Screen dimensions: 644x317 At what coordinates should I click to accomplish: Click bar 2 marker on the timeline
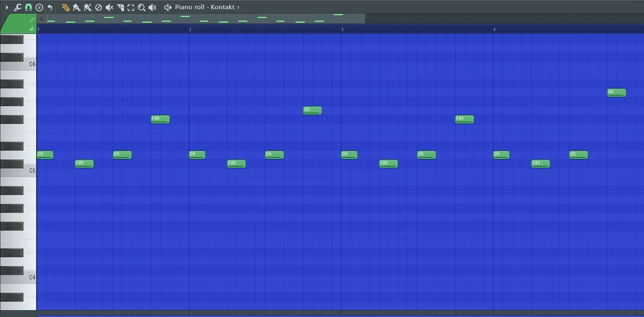click(190, 30)
